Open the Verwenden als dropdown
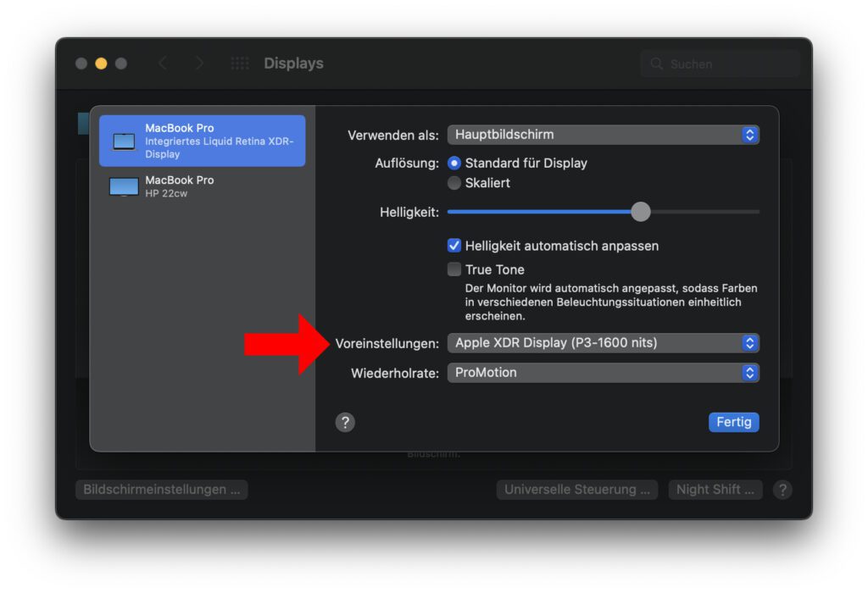The height and width of the screenshot is (593, 868). click(603, 134)
